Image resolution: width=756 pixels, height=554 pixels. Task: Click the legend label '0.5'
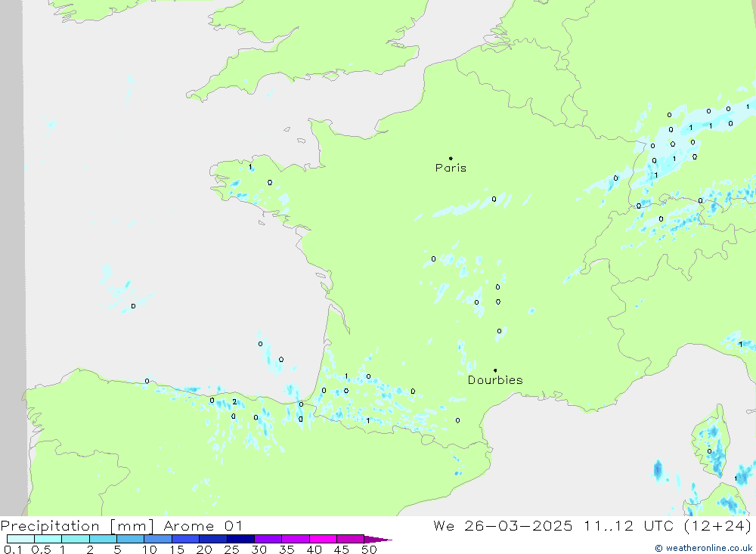pos(41,549)
